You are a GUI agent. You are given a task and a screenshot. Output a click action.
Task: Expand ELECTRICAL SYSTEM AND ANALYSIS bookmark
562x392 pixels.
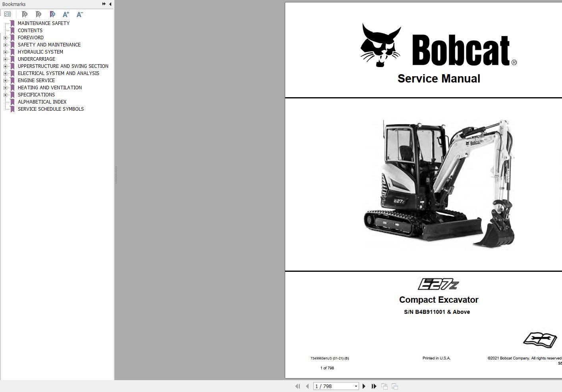point(5,73)
